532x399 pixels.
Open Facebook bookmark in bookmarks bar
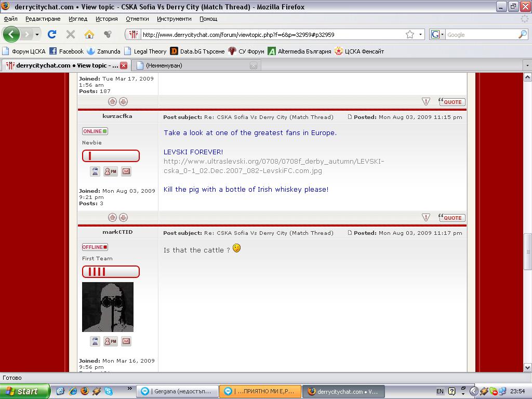pyautogui.click(x=66, y=51)
